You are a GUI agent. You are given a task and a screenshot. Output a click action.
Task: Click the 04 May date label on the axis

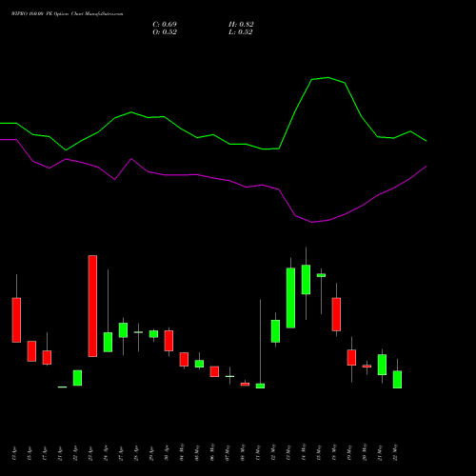[182, 452]
